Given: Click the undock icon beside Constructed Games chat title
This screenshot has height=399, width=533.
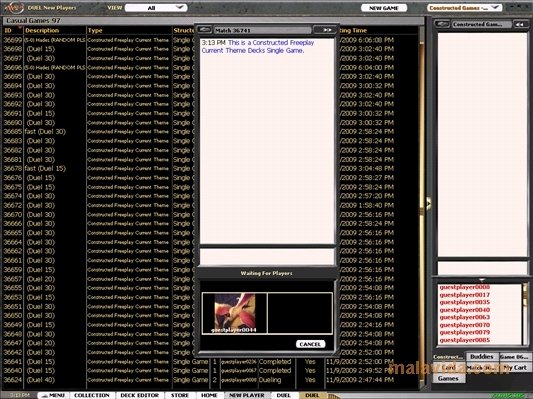Looking at the screenshot, I should 443,24.
